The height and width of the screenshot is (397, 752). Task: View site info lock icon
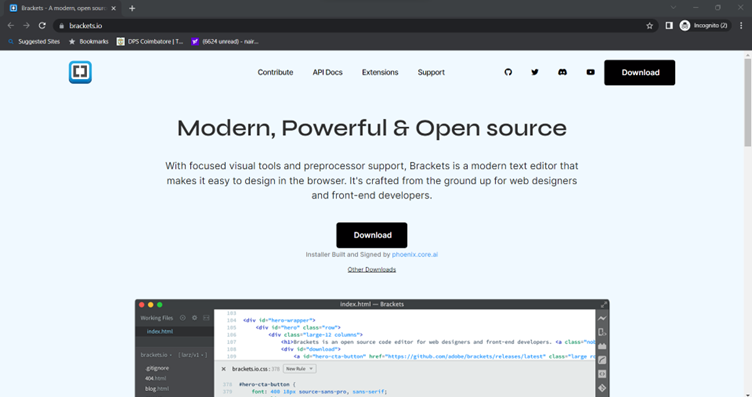tap(61, 26)
